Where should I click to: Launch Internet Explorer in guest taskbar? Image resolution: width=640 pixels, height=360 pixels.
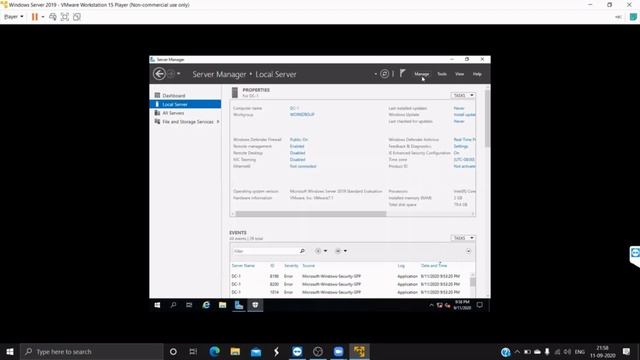coord(206,305)
